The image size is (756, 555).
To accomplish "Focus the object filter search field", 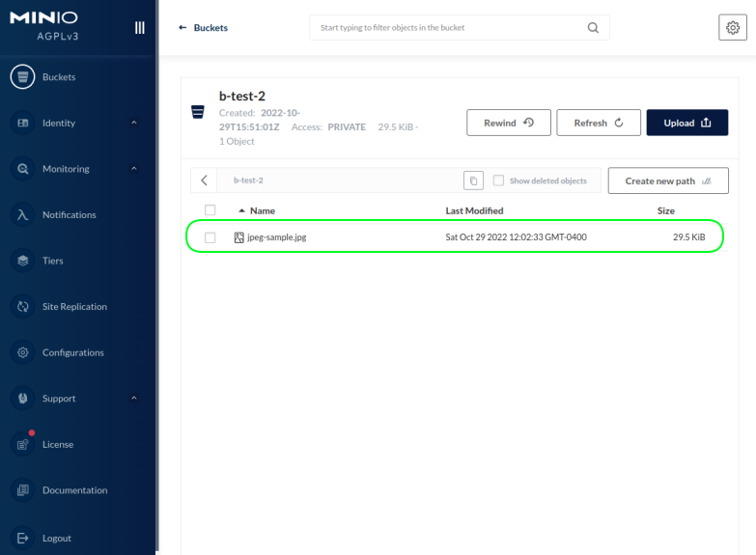I will (x=449, y=28).
